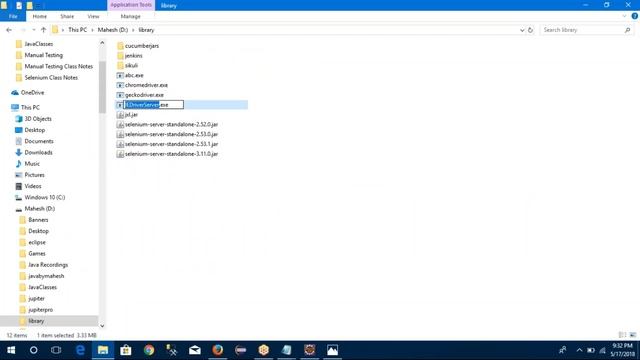Screen dimensions: 640x360
Task: Open Manual Testing folder in sidebar
Action: 43,55
